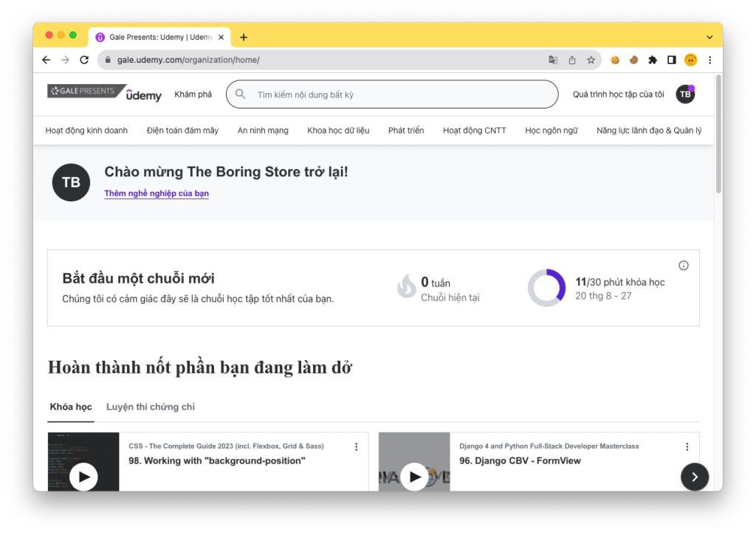Open Năng lực lãnh đạo & Quản lý category
Screen dimensions: 756x535
pos(649,130)
